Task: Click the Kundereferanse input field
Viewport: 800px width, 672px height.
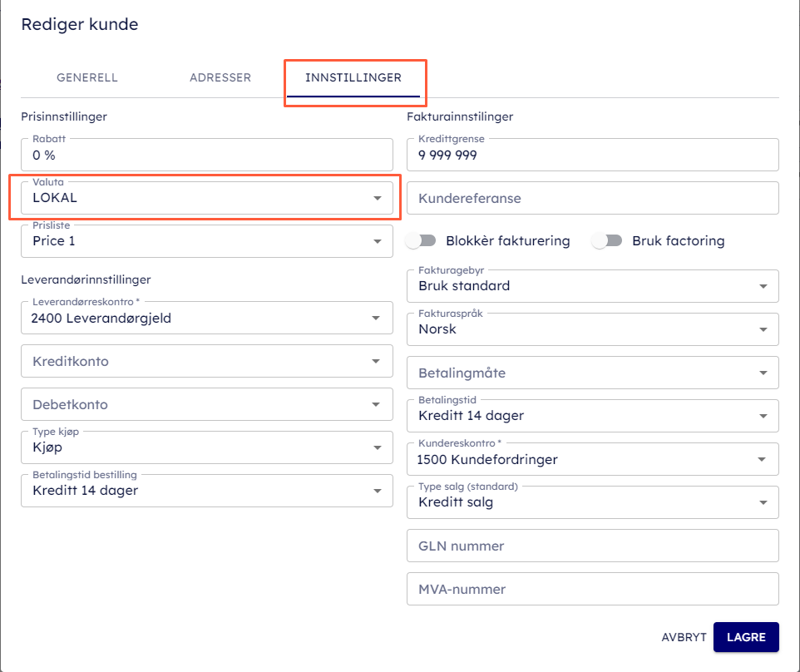Action: pyautogui.click(x=592, y=199)
